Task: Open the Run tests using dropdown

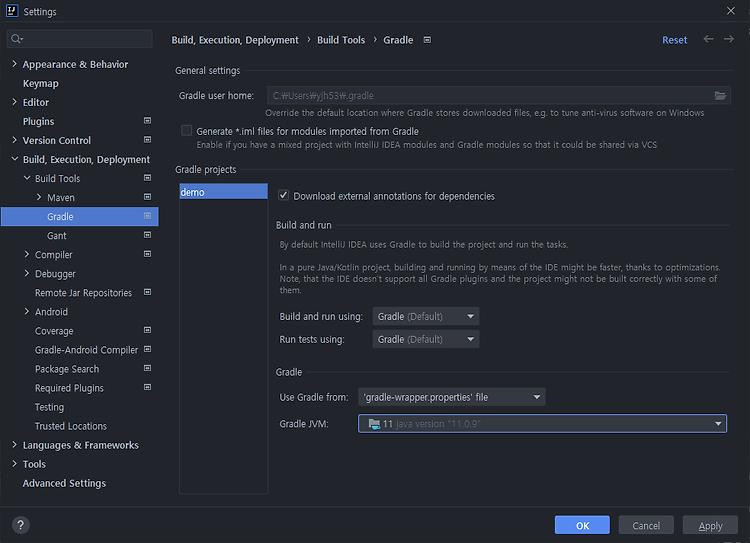Action: point(426,339)
